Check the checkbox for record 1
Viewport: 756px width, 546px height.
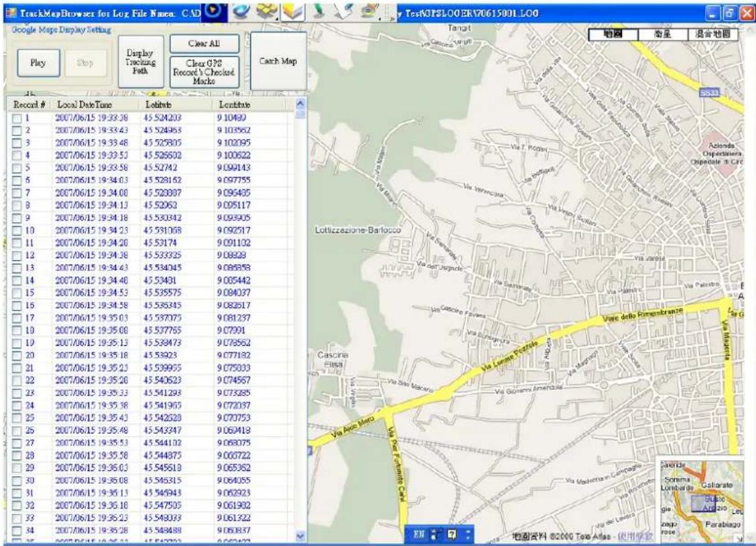click(17, 118)
